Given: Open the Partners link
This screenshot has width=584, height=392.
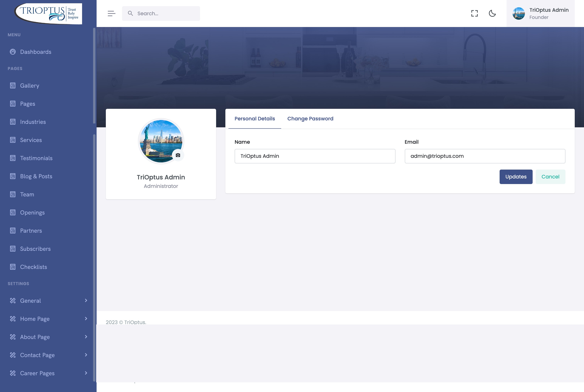Looking at the screenshot, I should tap(31, 231).
